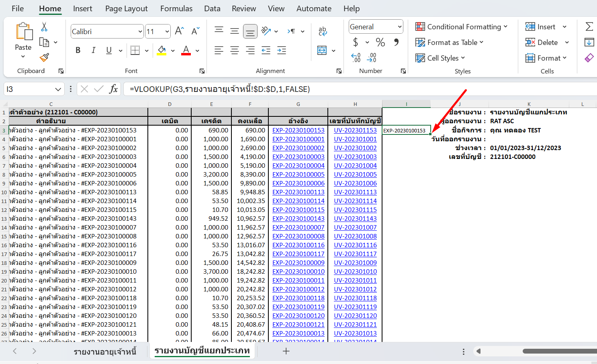Viewport: 597px width, 364px height.
Task: Apply accounting dollar format
Action: [x=356, y=42]
